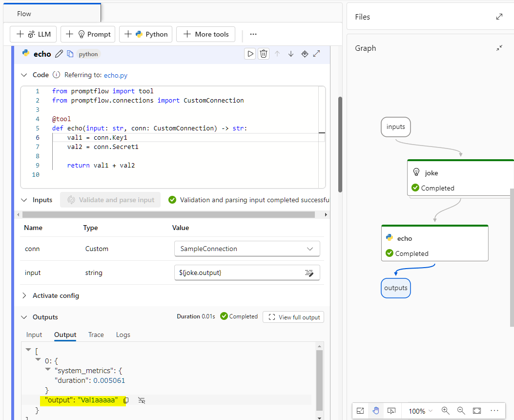Screen dimensions: 514x420
Task: Open the graph toolbar more options
Action: [494, 411]
